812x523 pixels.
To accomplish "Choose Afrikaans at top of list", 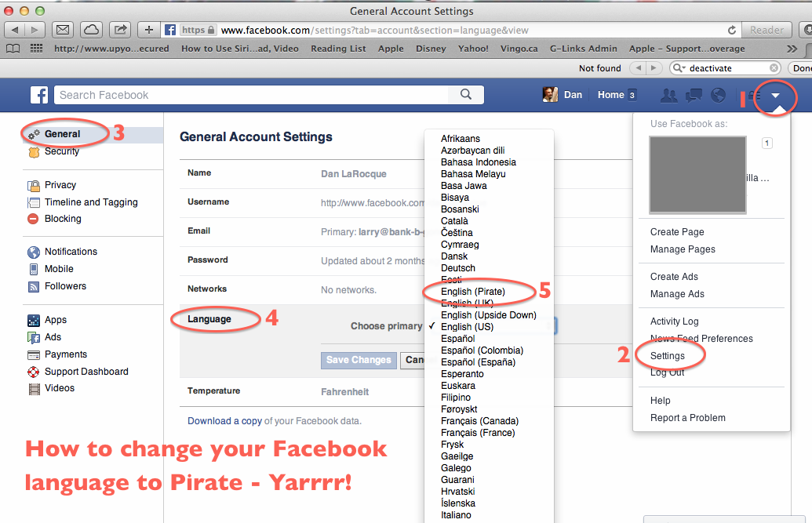I will coord(461,138).
